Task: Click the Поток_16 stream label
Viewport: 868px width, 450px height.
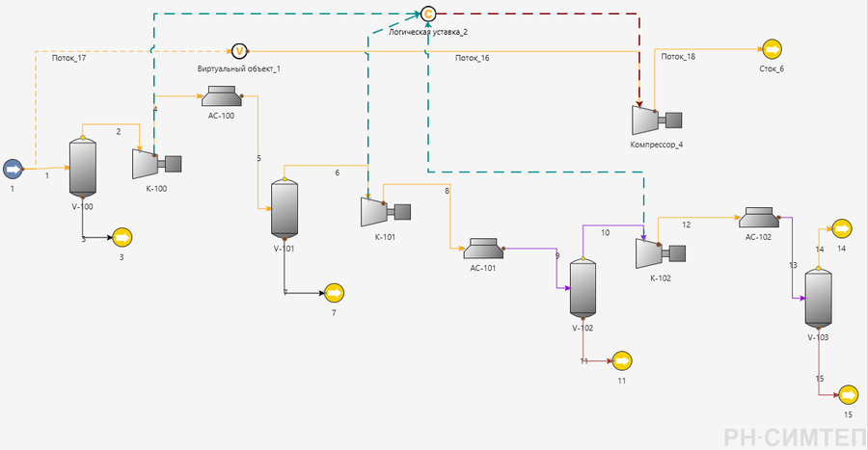Action: [473, 58]
